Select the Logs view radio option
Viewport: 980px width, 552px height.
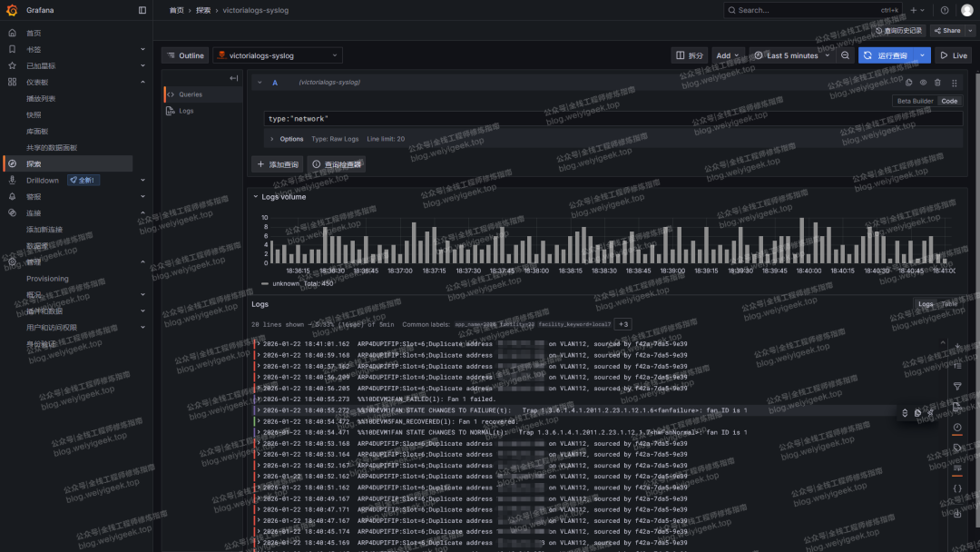point(926,304)
